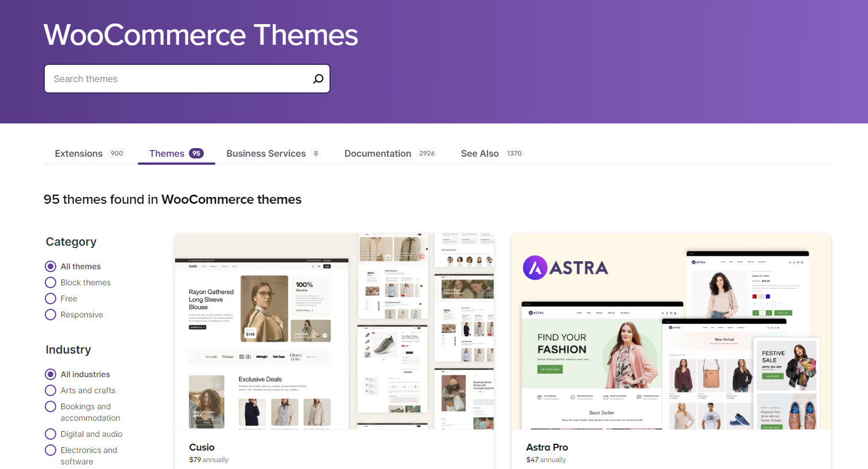Click the 1370 See Also count

514,153
